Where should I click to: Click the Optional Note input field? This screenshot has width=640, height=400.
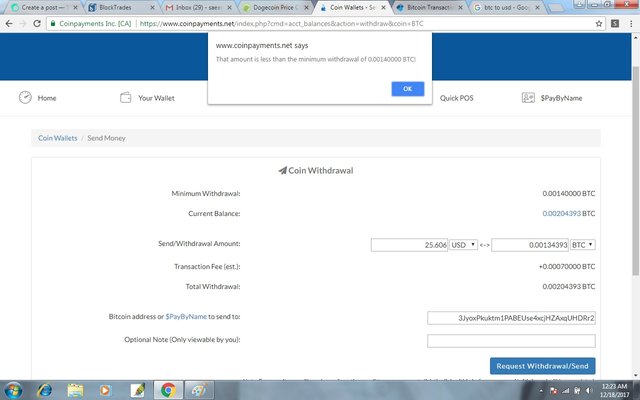(511, 341)
